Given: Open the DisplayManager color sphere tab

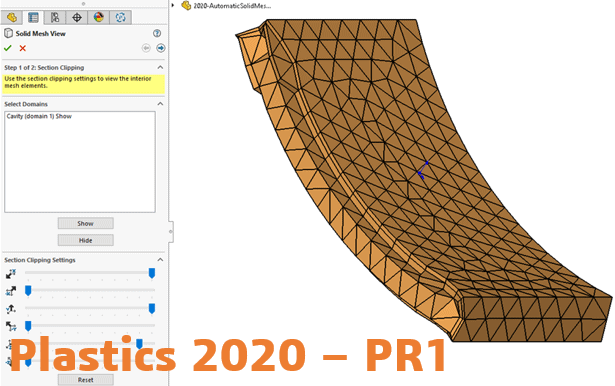Looking at the screenshot, I should (x=98, y=17).
